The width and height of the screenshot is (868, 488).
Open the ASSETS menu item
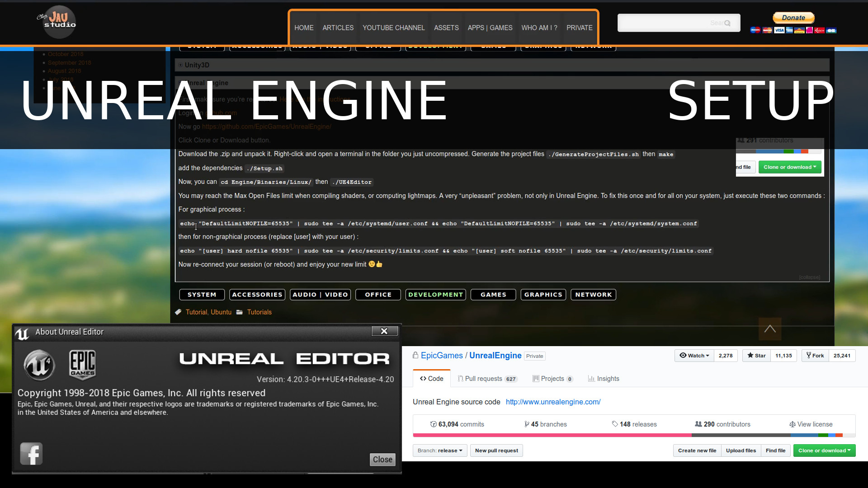click(446, 28)
